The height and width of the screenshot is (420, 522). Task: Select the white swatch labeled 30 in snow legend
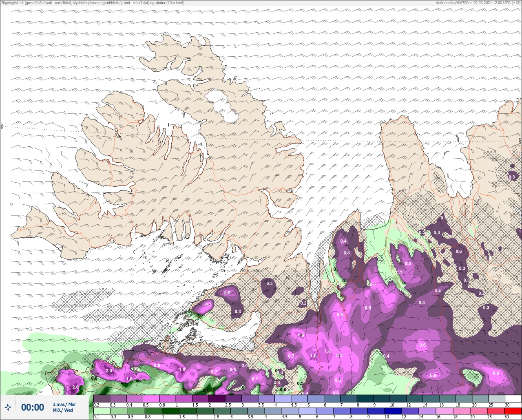[x=513, y=398]
